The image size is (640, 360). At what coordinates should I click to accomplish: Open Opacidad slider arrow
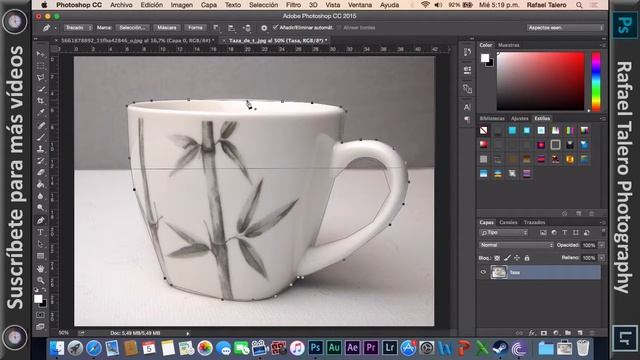click(601, 245)
